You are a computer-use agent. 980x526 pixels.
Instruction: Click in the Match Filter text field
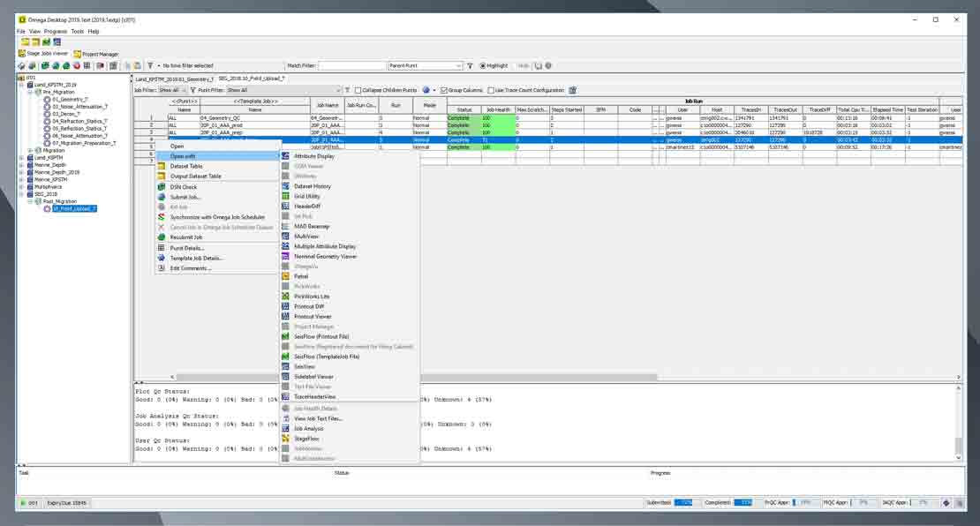(351, 65)
